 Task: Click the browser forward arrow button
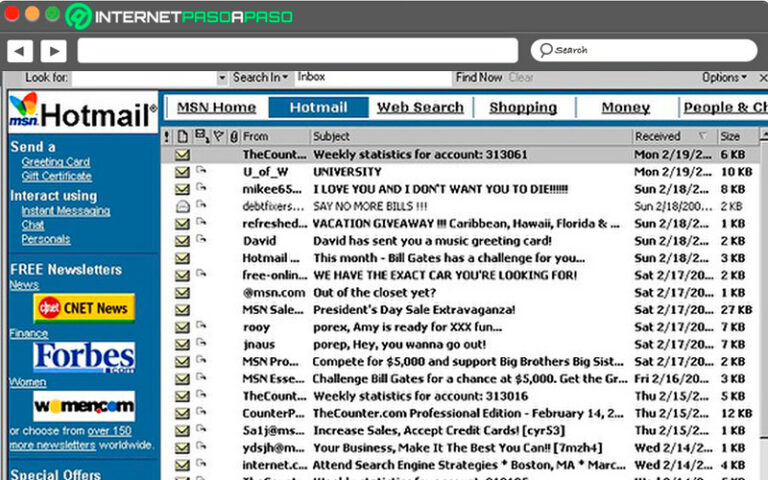[53, 51]
